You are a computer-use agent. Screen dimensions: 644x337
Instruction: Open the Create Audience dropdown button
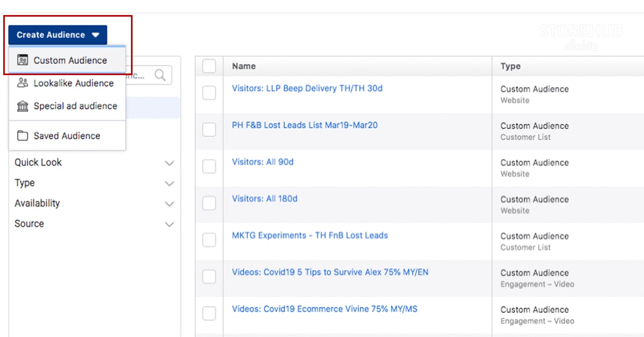coord(57,35)
